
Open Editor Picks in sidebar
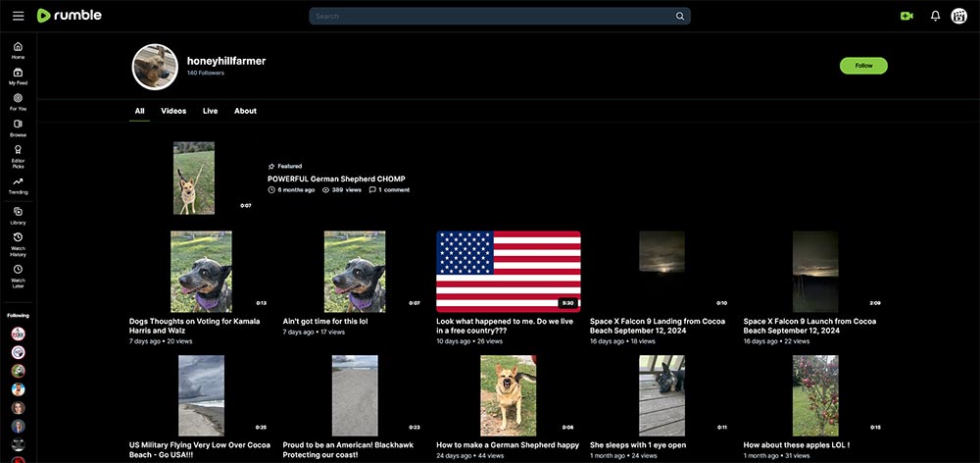[18, 156]
